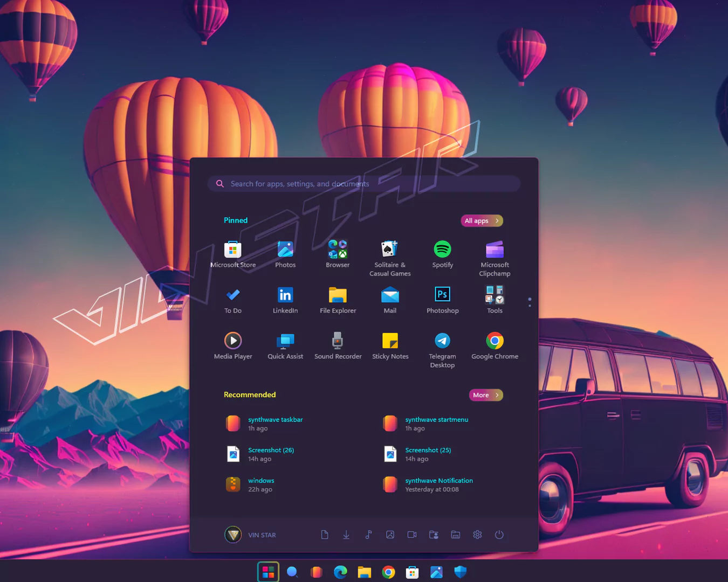Screen dimensions: 728x582
Task: Open personal folder from Start footer
Action: 434,535
